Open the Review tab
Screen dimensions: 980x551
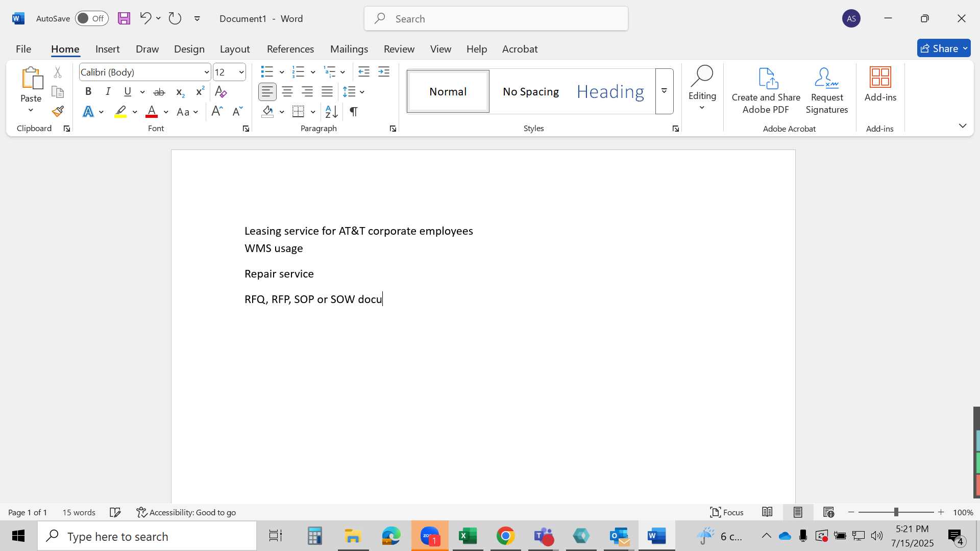(399, 49)
